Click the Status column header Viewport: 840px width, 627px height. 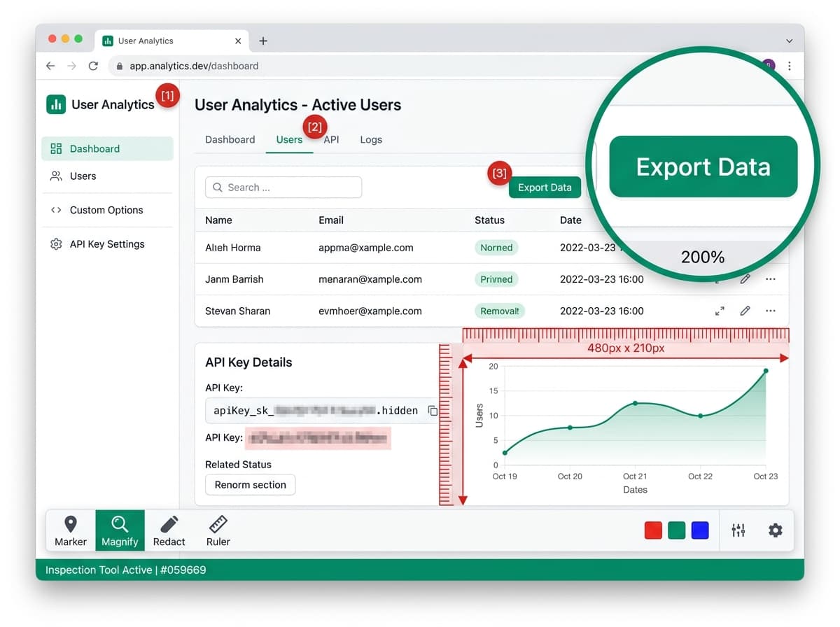[489, 220]
